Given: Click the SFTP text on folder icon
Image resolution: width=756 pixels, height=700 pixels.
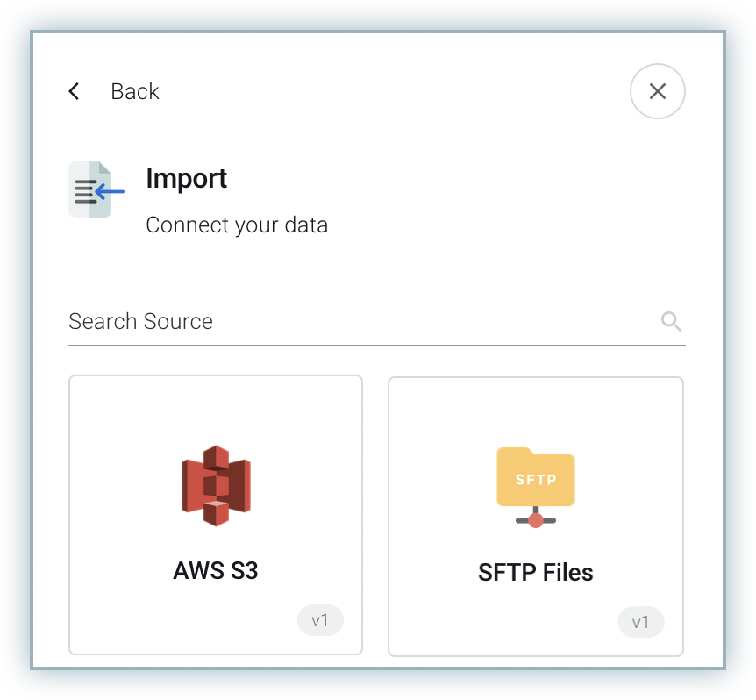Looking at the screenshot, I should click(536, 480).
